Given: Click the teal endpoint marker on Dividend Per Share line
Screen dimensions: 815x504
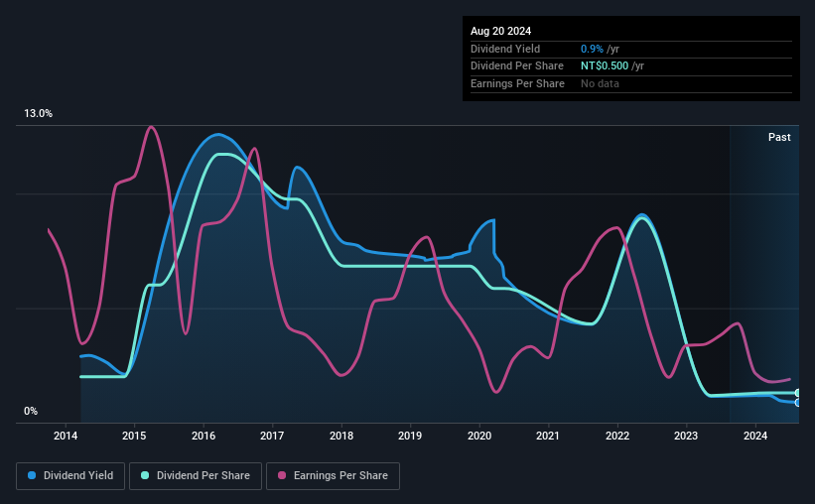Looking at the screenshot, I should pyautogui.click(x=798, y=393).
